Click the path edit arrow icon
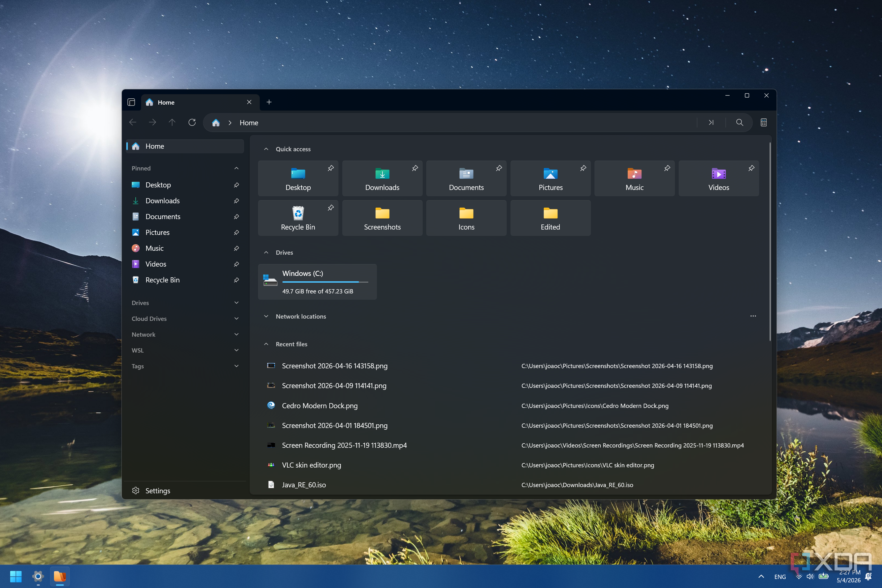The width and height of the screenshot is (882, 588). 711,123
